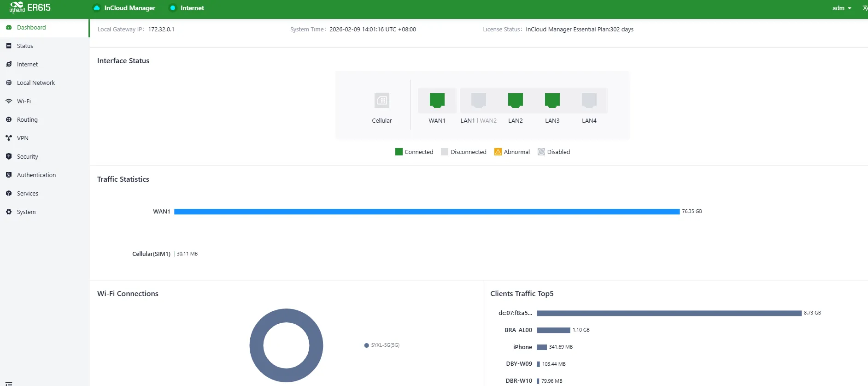Collapse the sidebar with the bottom menu icon
Image resolution: width=868 pixels, height=386 pixels.
click(9, 383)
